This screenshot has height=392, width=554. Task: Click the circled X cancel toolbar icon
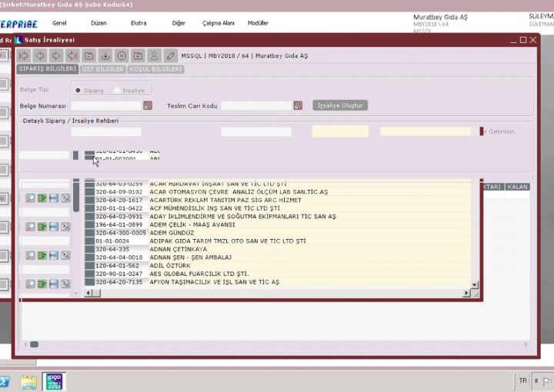tap(122, 56)
